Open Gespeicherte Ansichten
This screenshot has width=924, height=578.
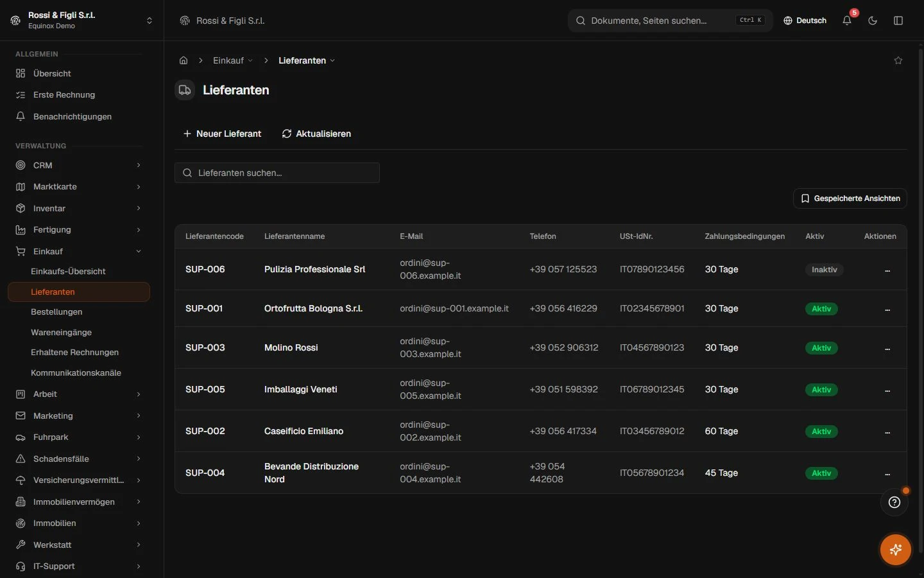850,198
